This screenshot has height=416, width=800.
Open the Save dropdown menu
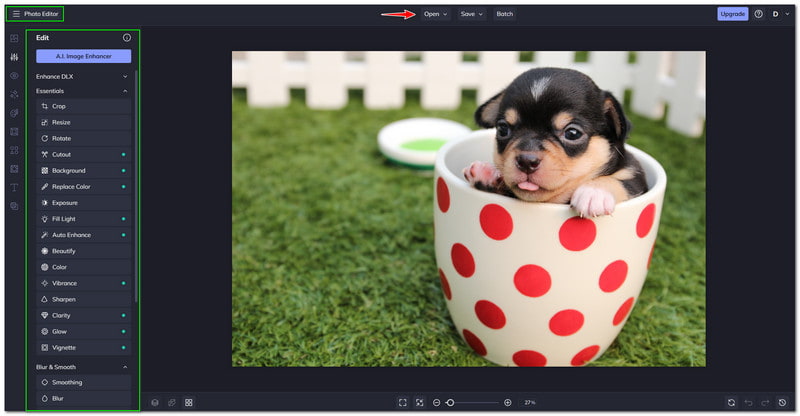pyautogui.click(x=471, y=14)
